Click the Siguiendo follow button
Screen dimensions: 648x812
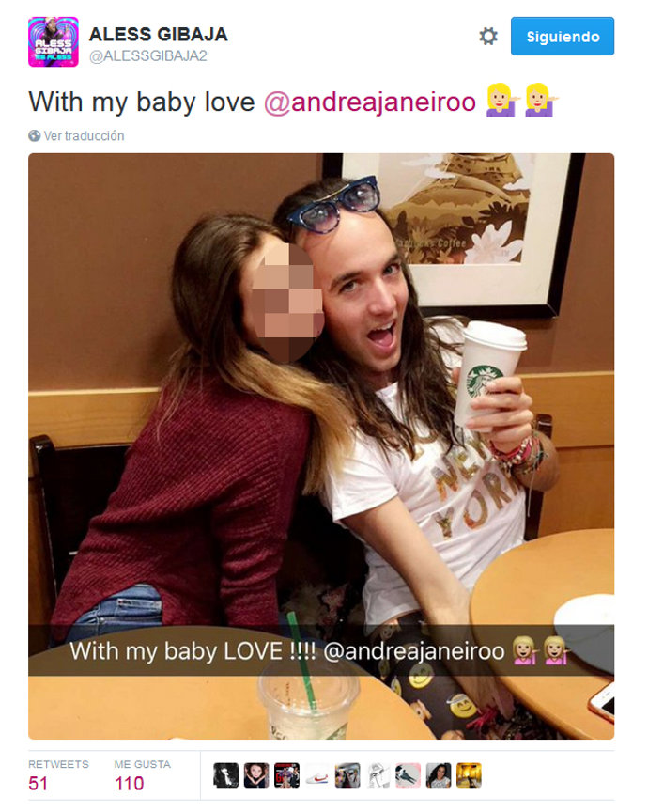(563, 37)
